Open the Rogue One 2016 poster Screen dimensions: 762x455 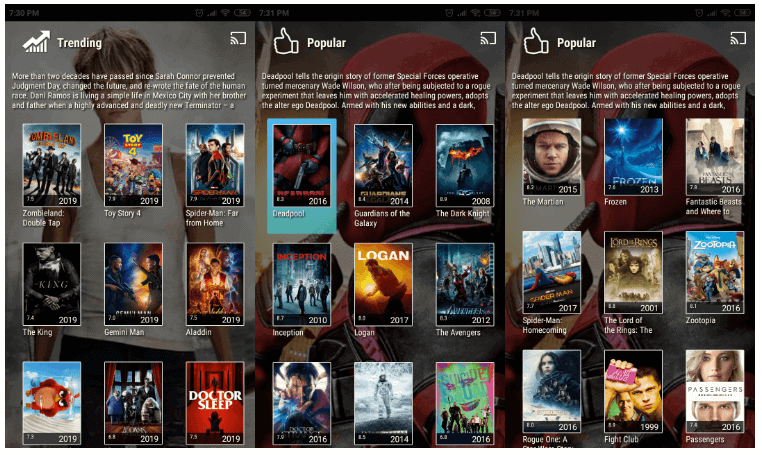tap(552, 391)
